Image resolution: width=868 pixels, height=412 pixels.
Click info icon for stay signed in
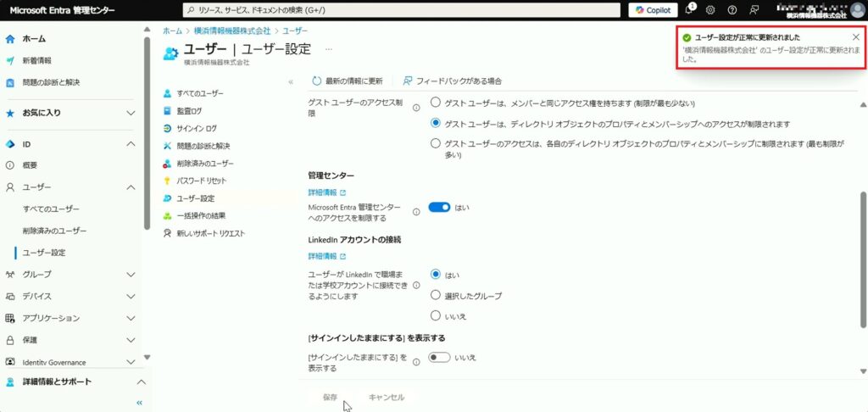416,362
